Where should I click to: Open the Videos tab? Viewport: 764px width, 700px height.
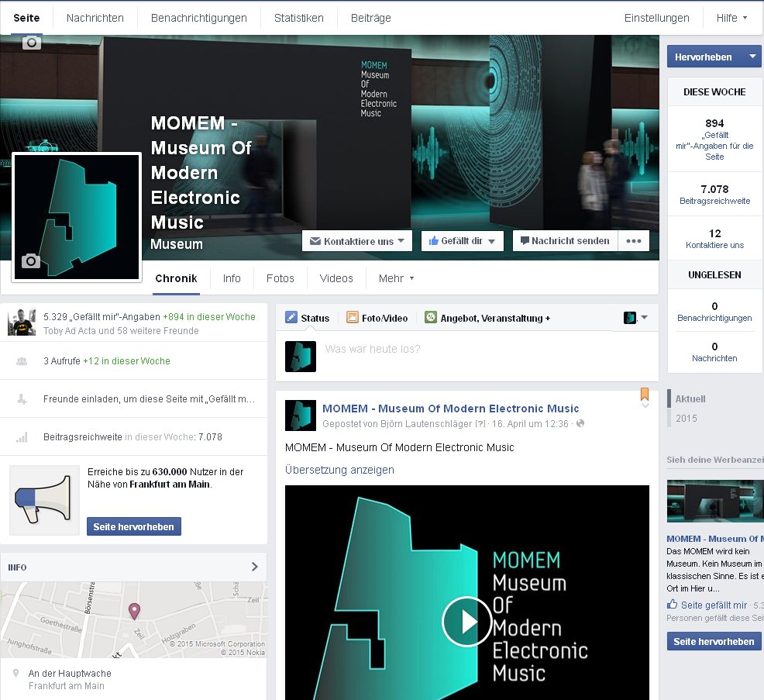[x=336, y=278]
